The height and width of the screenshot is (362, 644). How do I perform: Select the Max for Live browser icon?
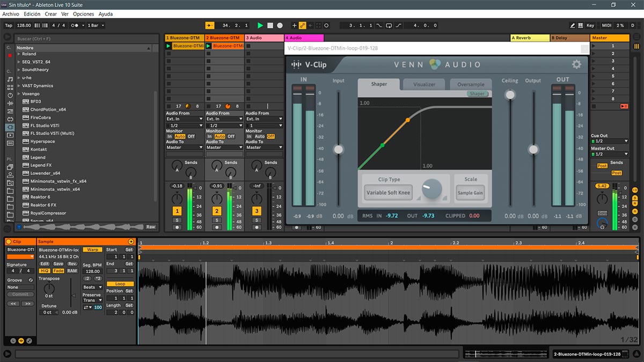pos(10,119)
